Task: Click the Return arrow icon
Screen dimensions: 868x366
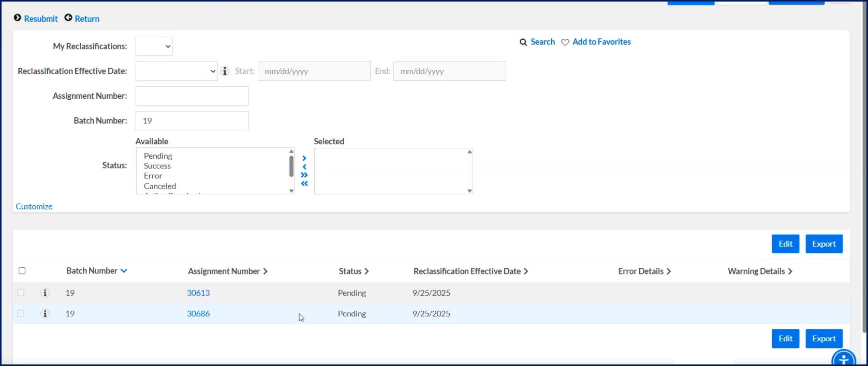Action: point(68,18)
